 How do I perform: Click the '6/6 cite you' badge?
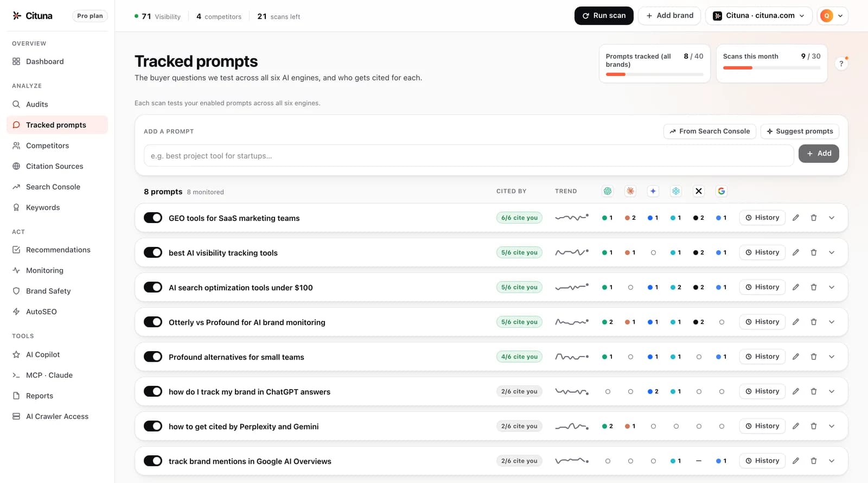[x=519, y=218]
